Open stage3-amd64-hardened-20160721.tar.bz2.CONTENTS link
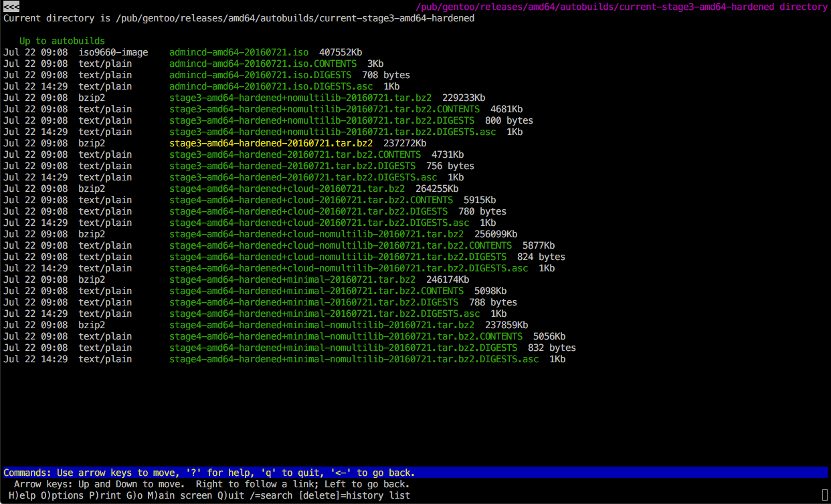 tap(295, 154)
